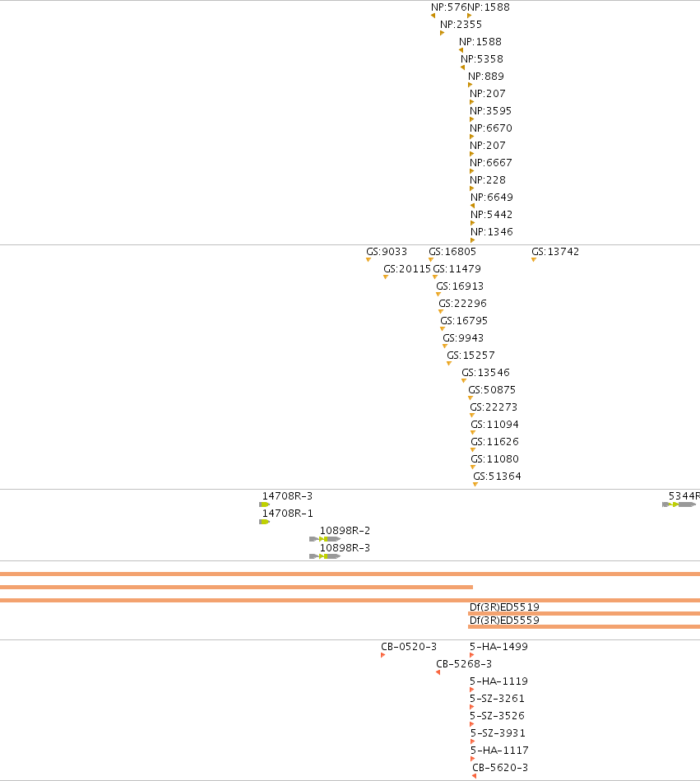Click the 5344R transcript glyph

click(x=679, y=504)
